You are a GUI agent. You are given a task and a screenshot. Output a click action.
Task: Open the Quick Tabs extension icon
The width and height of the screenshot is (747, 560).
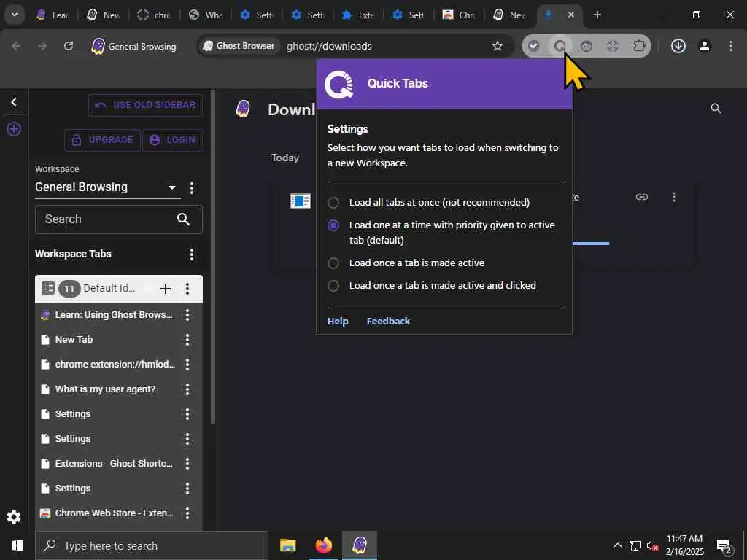(x=560, y=46)
